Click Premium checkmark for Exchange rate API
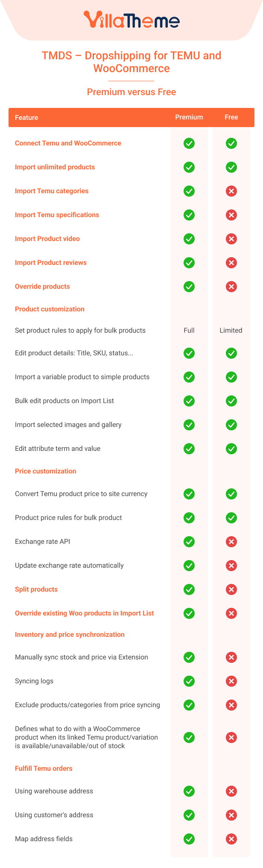 click(x=189, y=542)
